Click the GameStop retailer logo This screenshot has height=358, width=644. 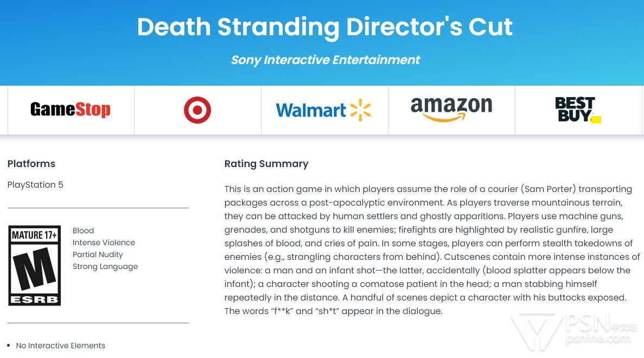tap(71, 110)
